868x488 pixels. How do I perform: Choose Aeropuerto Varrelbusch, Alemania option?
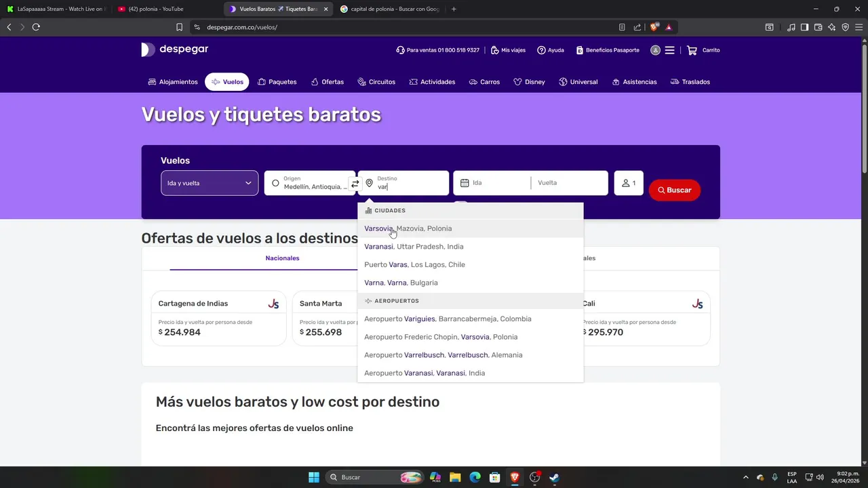[x=470, y=355]
